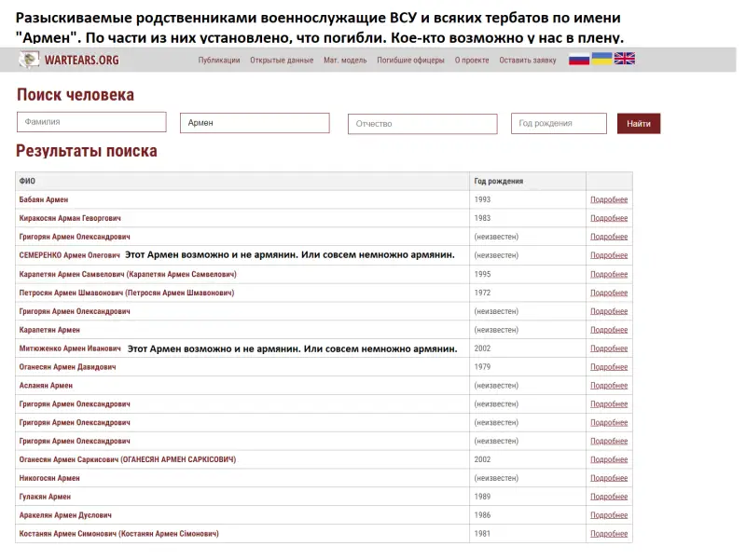Image resolution: width=746 pixels, height=560 pixels.
Task: Navigate to Погибшие офицеры
Action: click(x=410, y=61)
